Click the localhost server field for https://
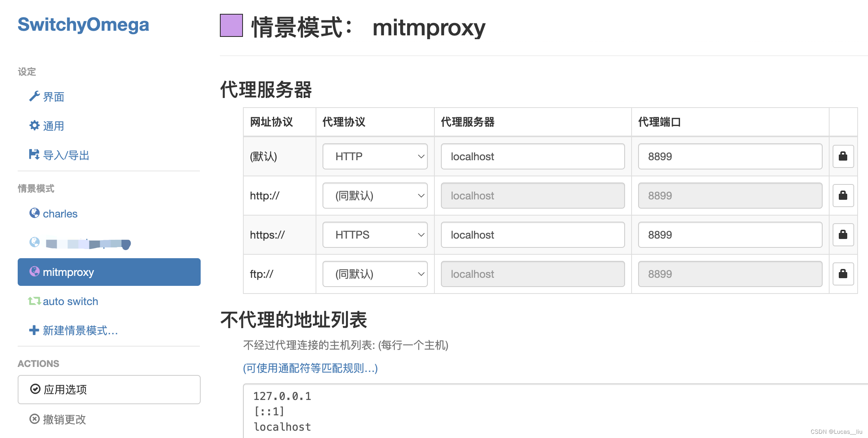Screen dimensions: 868x438 [532, 235]
